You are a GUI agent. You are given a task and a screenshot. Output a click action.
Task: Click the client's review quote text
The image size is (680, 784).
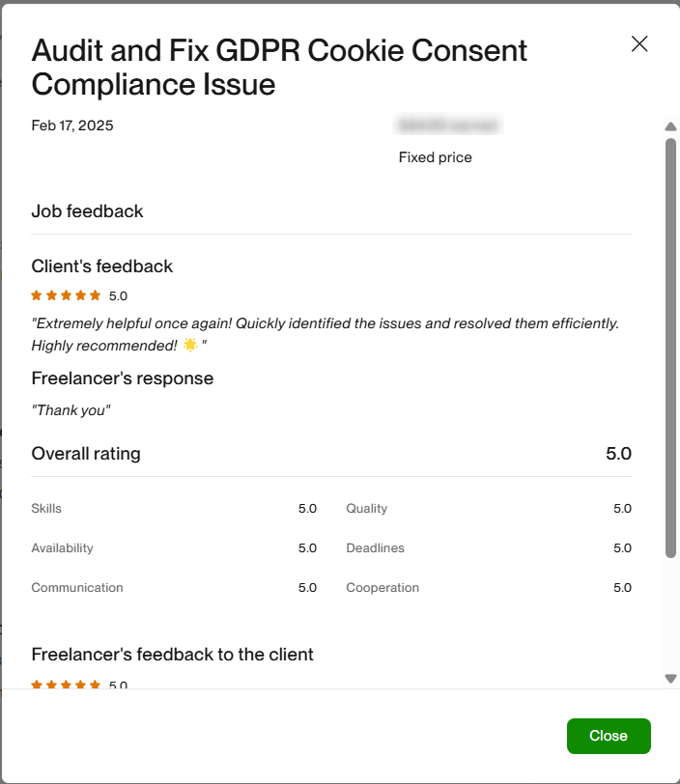click(325, 323)
